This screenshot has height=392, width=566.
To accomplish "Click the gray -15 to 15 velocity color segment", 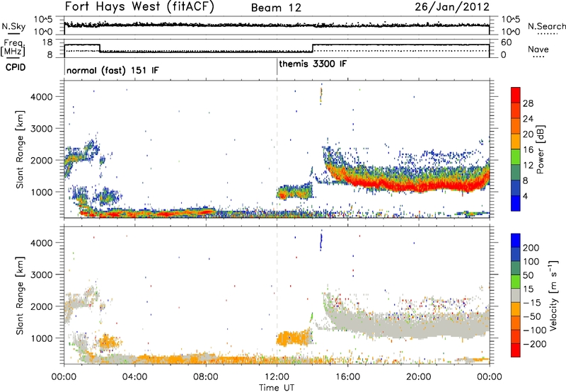I will [x=516, y=296].
